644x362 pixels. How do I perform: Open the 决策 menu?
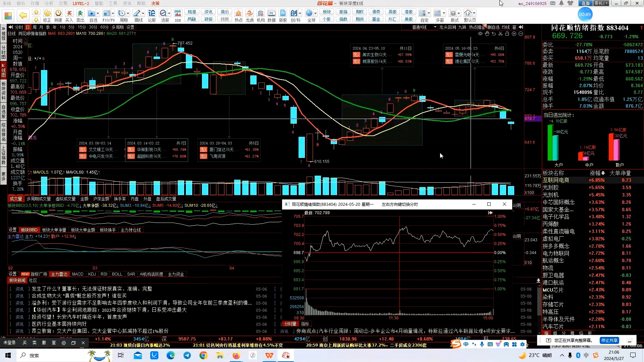[x=155, y=3]
